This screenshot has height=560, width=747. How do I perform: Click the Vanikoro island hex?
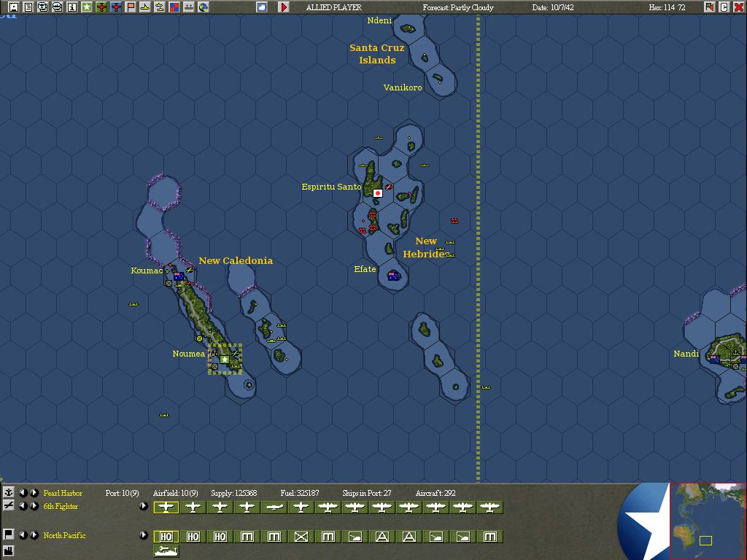tap(438, 79)
